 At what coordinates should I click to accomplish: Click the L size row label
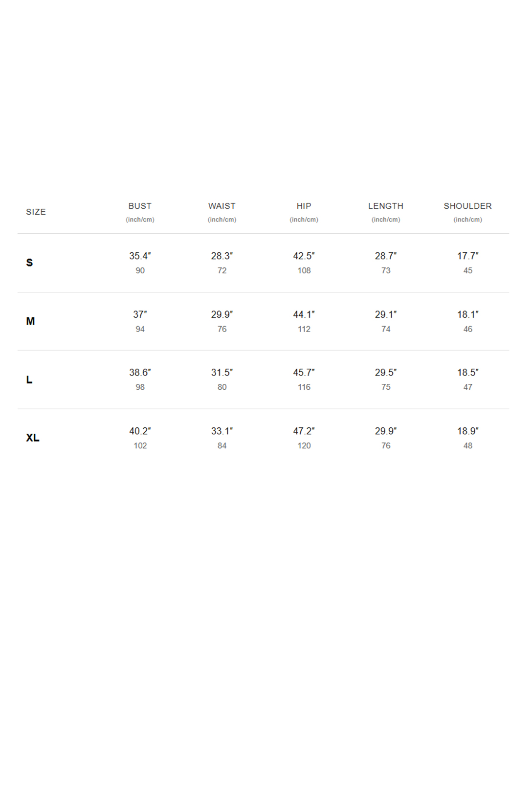tap(29, 379)
